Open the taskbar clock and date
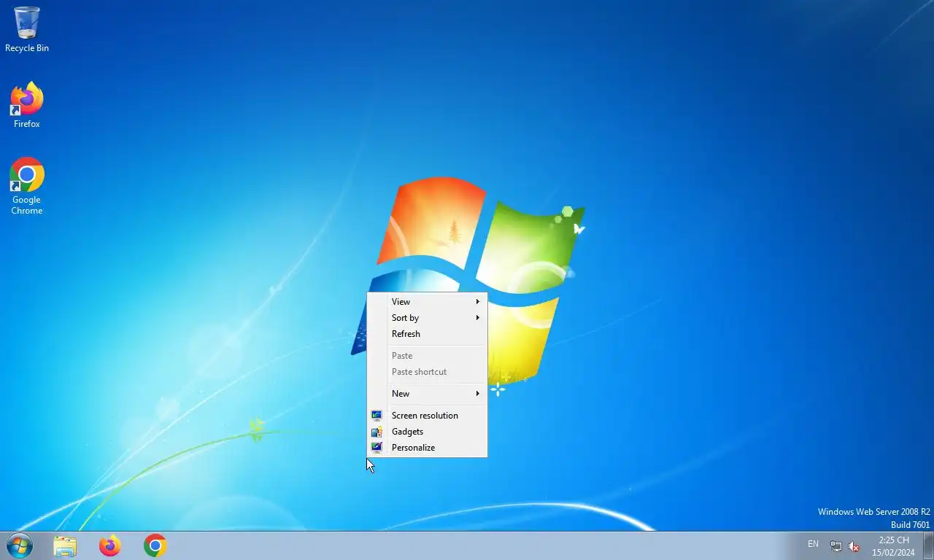The height and width of the screenshot is (560, 934). 893,546
